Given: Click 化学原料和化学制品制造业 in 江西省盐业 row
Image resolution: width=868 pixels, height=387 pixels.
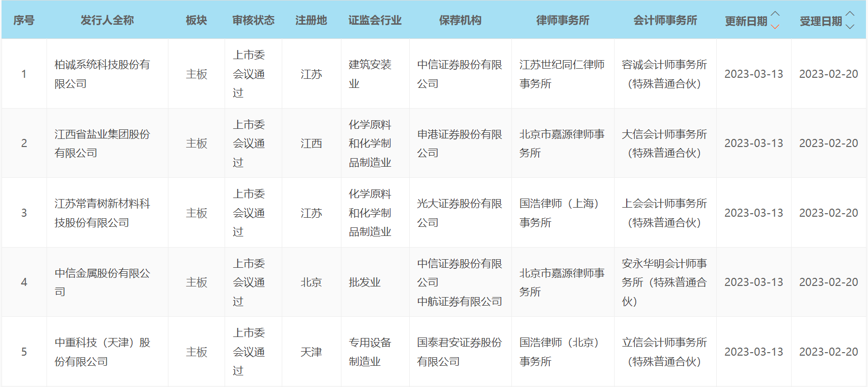Looking at the screenshot, I should coord(370,143).
